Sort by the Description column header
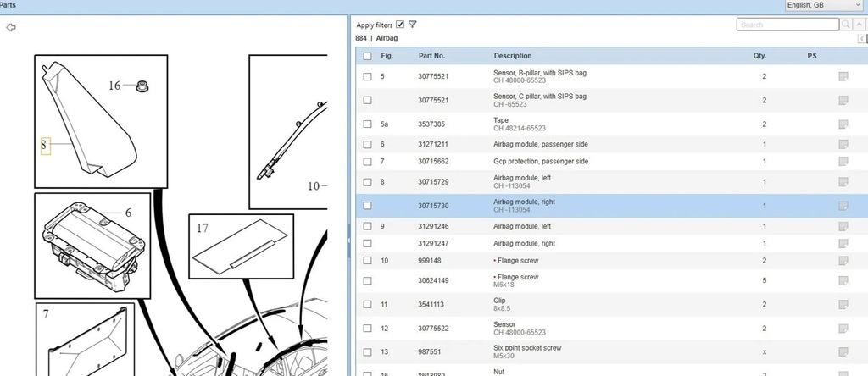 [513, 56]
